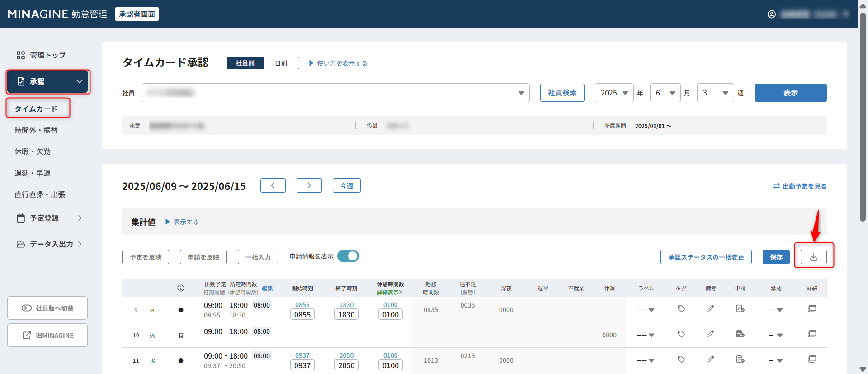Open detail window icon for day 9
Image resolution: width=868 pixels, height=374 pixels.
[812, 308]
